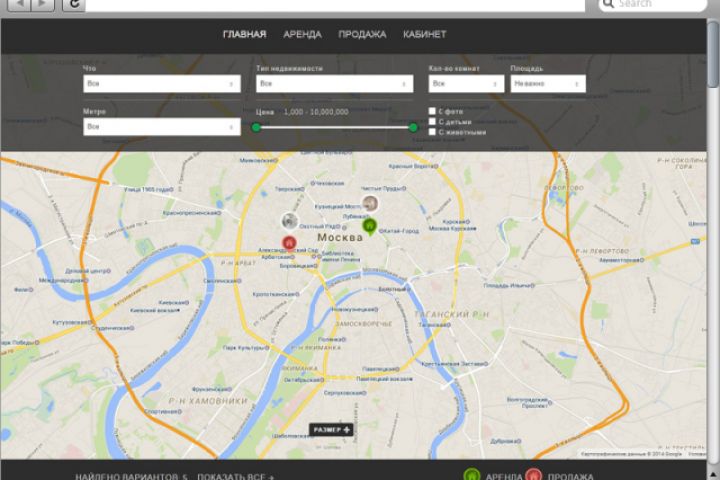Image resolution: width=720 pixels, height=480 pixels.
Task: Click the Киевская station label
Action: click(x=174, y=303)
